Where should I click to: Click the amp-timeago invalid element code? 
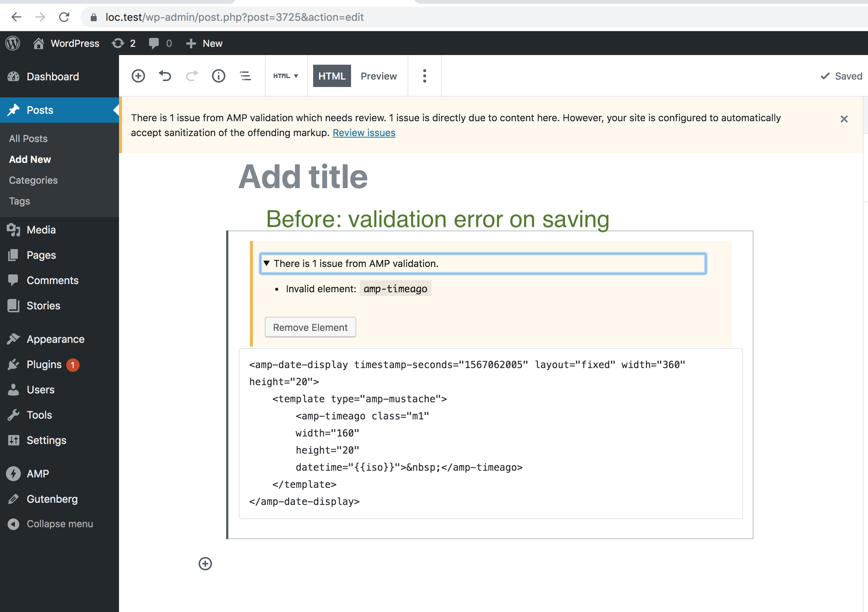[395, 289]
